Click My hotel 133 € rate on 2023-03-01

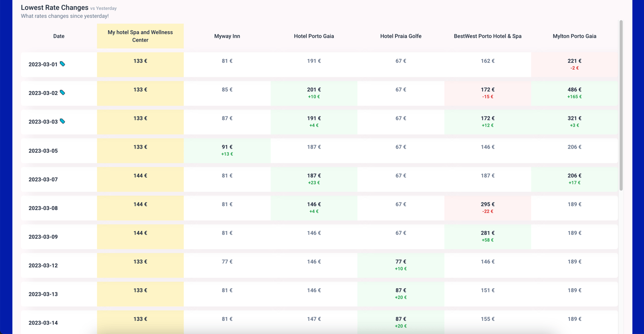pyautogui.click(x=140, y=65)
